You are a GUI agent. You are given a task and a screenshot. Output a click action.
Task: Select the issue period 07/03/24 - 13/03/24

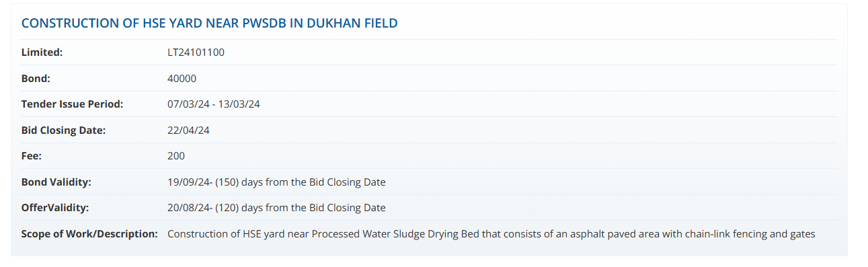click(214, 104)
